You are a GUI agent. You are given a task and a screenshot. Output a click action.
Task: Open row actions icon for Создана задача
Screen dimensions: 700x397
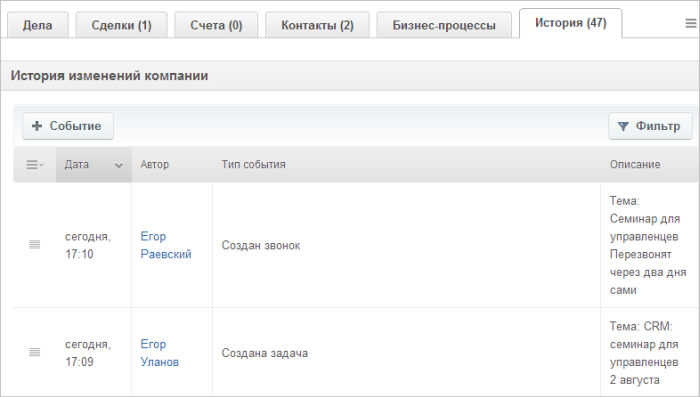coord(34,352)
